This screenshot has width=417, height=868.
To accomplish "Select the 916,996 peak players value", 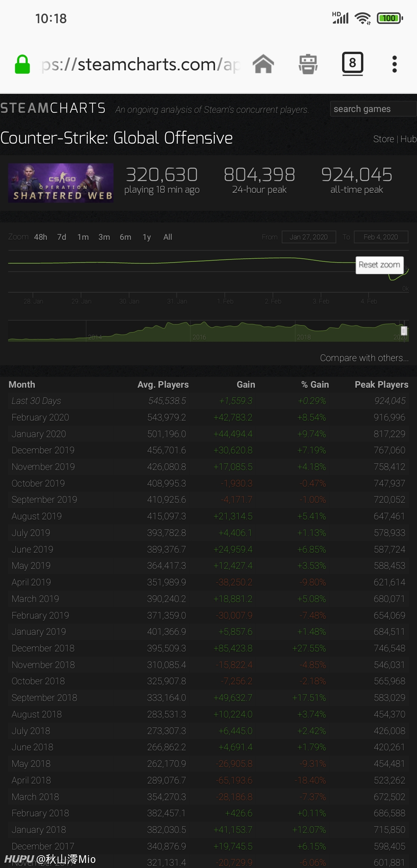I will coord(390,417).
